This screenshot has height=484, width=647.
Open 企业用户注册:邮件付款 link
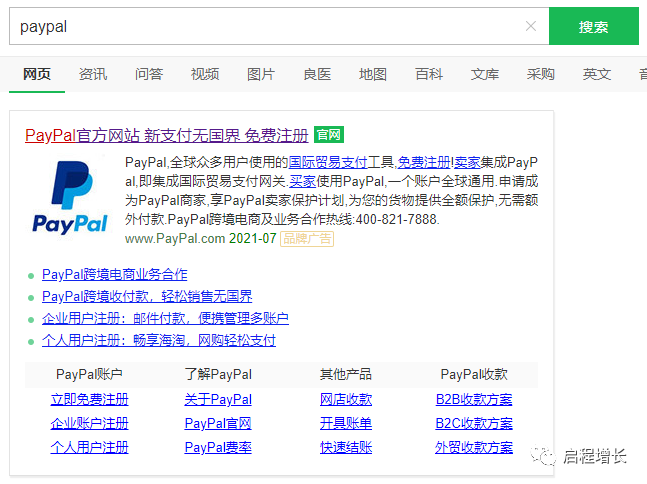(x=165, y=319)
